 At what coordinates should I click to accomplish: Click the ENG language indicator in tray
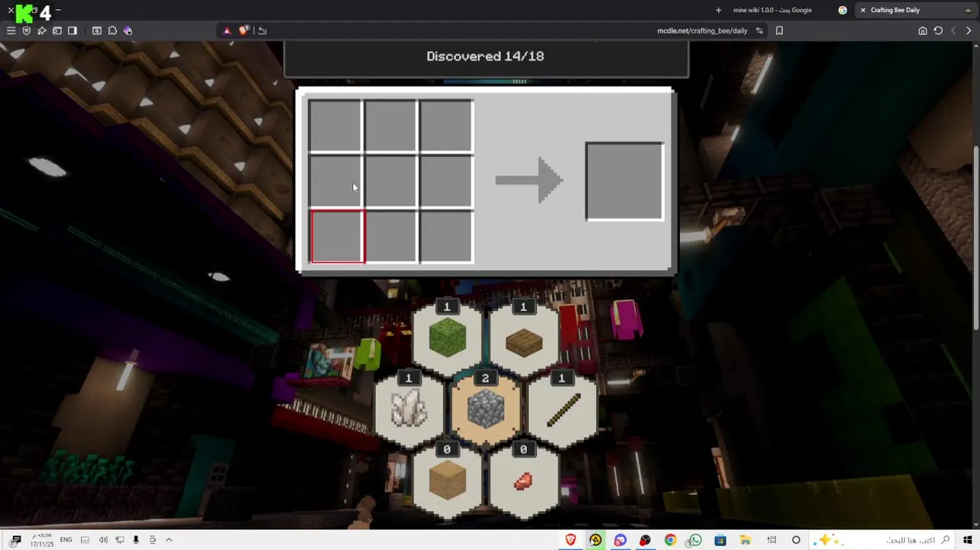click(66, 540)
